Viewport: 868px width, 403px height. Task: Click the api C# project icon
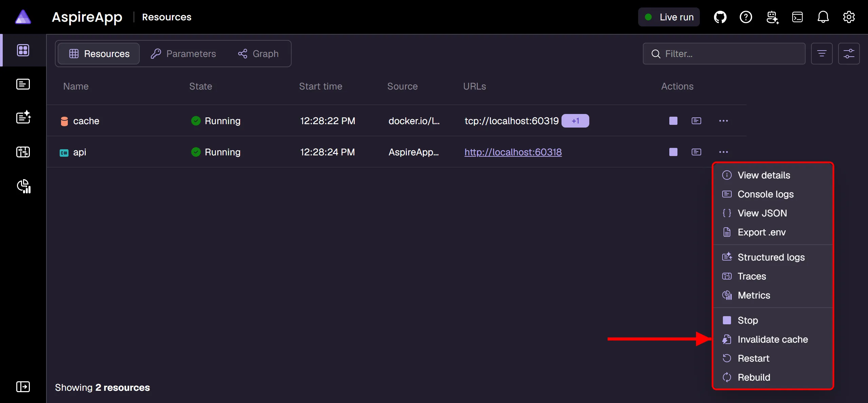coord(64,153)
